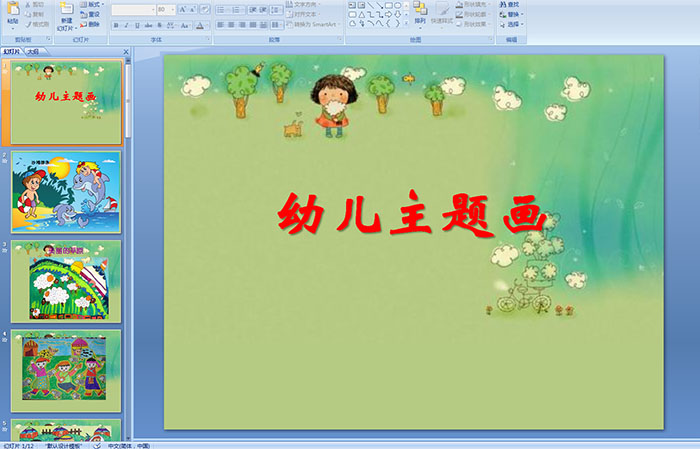700x449 pixels.
Task: Select the Format Painter (格式刷) tool
Action: pyautogui.click(x=37, y=24)
